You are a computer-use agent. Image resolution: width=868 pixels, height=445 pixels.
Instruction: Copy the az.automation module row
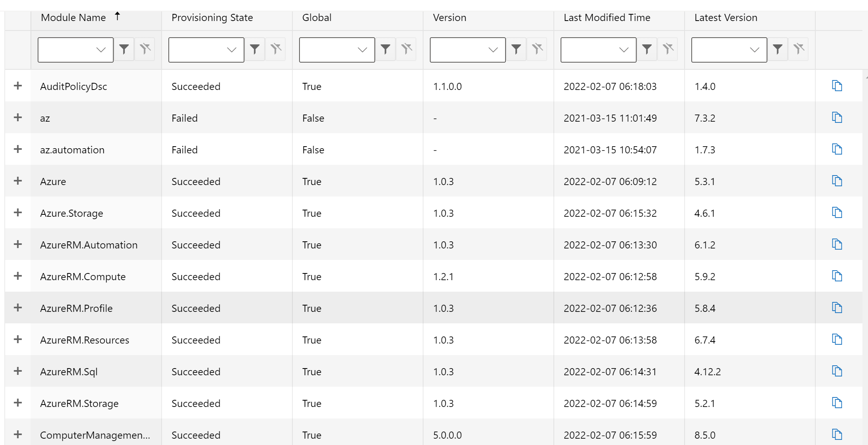click(837, 149)
